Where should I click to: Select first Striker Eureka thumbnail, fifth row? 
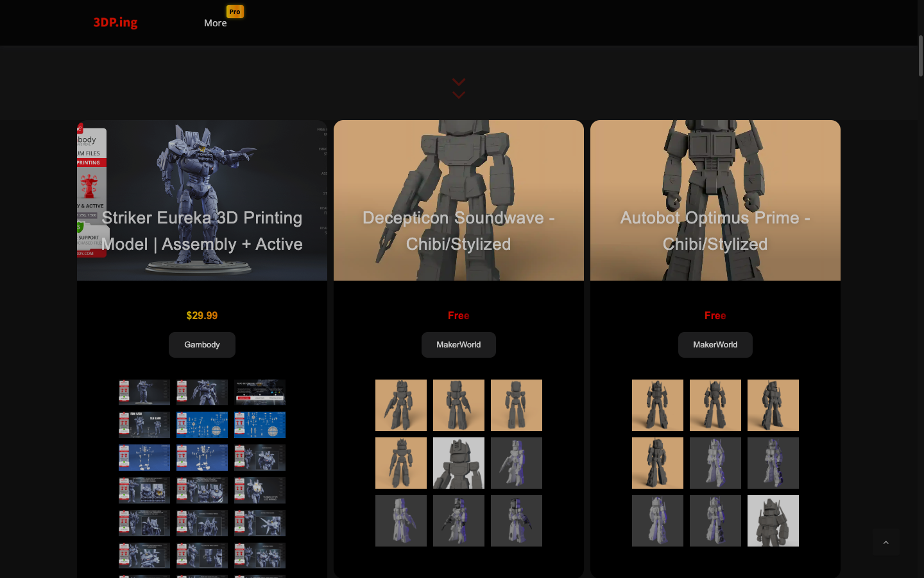tap(144, 523)
